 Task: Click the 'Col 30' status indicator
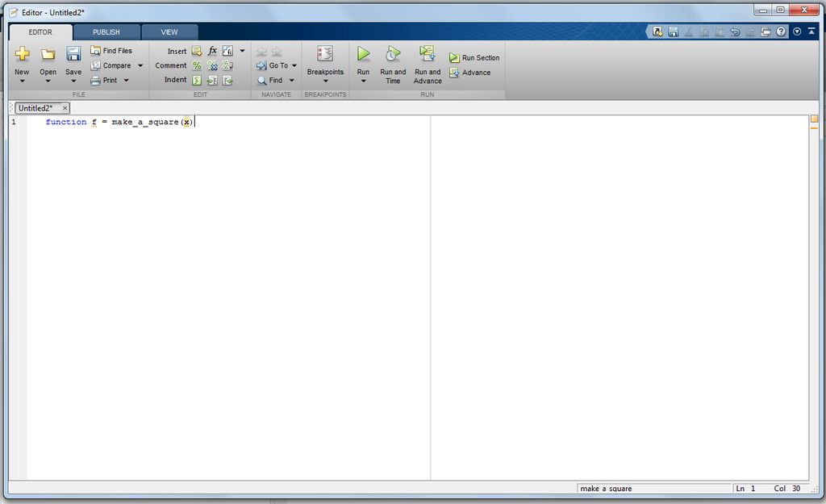click(787, 488)
